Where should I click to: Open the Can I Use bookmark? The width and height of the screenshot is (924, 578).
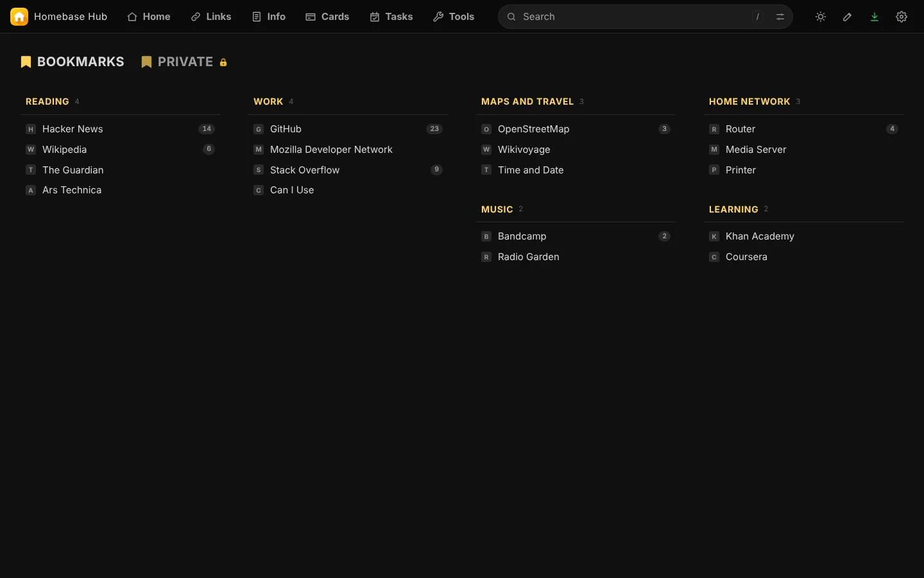point(348,190)
